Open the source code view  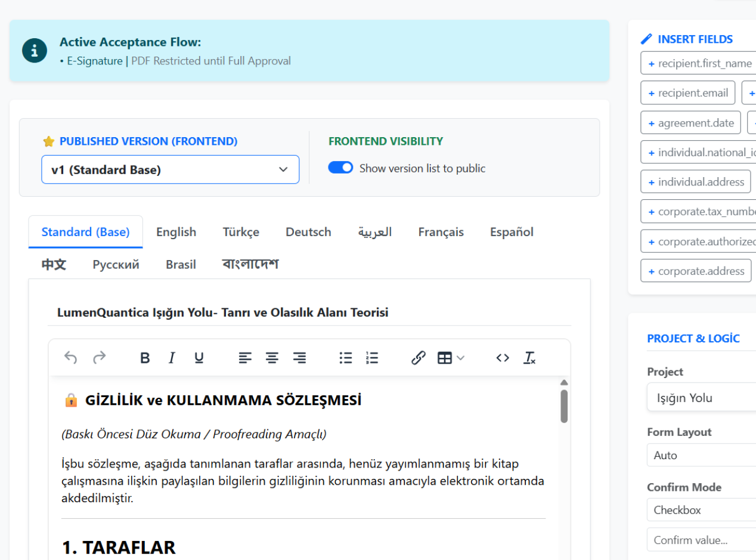(503, 358)
